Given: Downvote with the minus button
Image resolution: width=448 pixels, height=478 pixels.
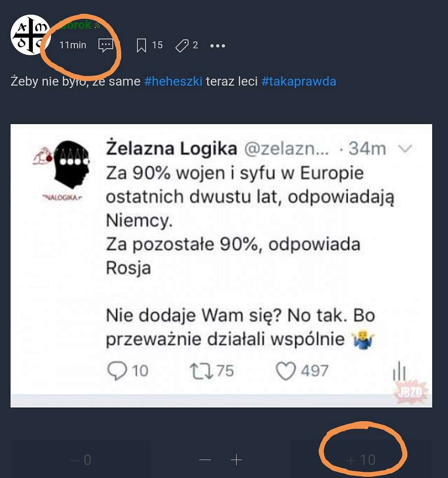Looking at the screenshot, I should click(205, 460).
